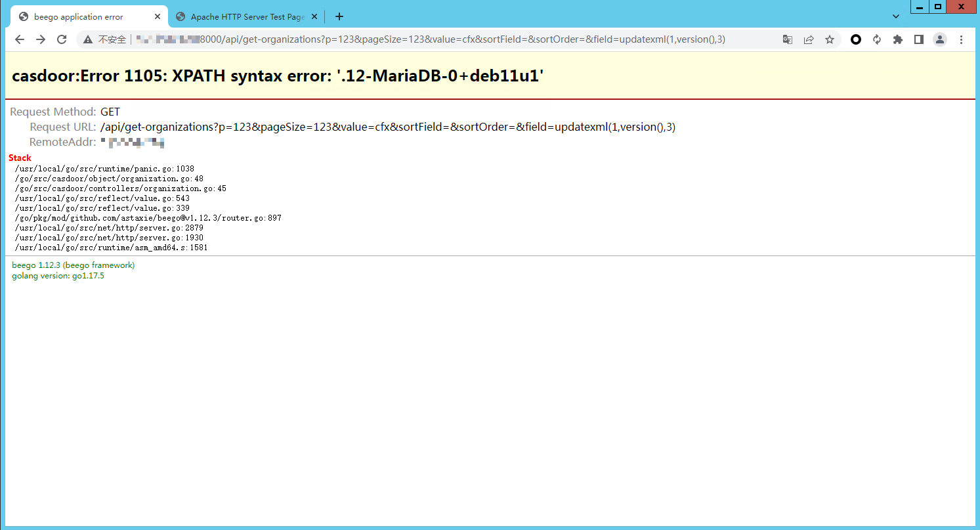Close the browser window
This screenshot has height=530, width=980.
pyautogui.click(x=962, y=7)
